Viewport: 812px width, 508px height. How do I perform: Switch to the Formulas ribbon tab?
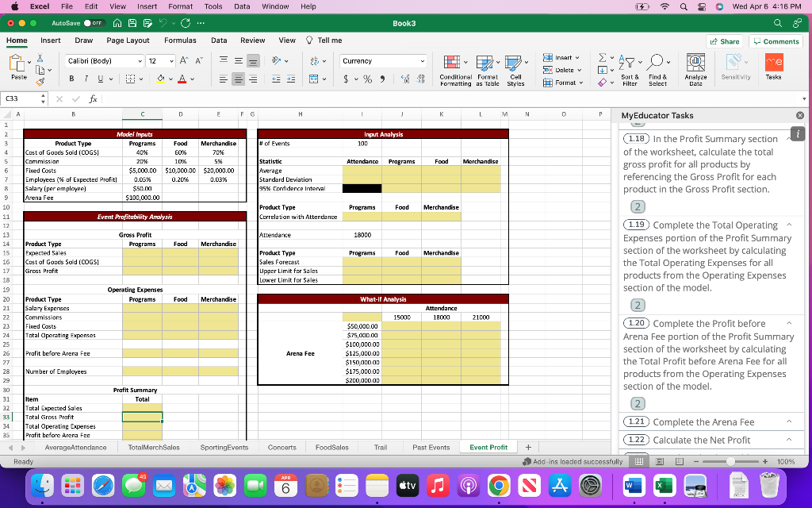(180, 40)
